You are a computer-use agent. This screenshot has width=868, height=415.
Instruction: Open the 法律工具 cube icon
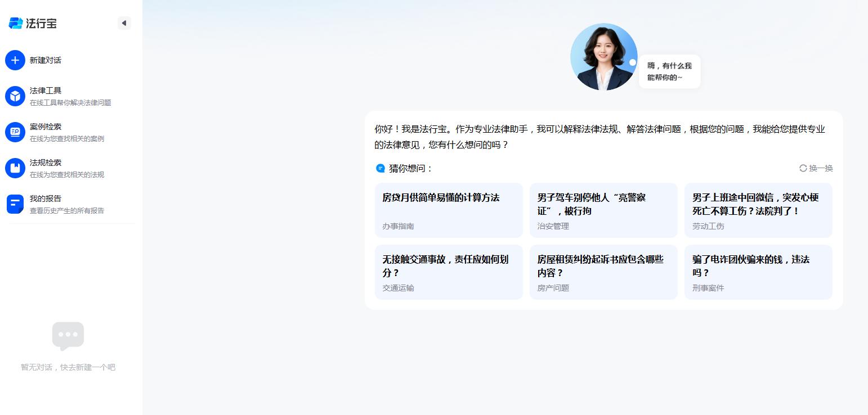coord(15,96)
